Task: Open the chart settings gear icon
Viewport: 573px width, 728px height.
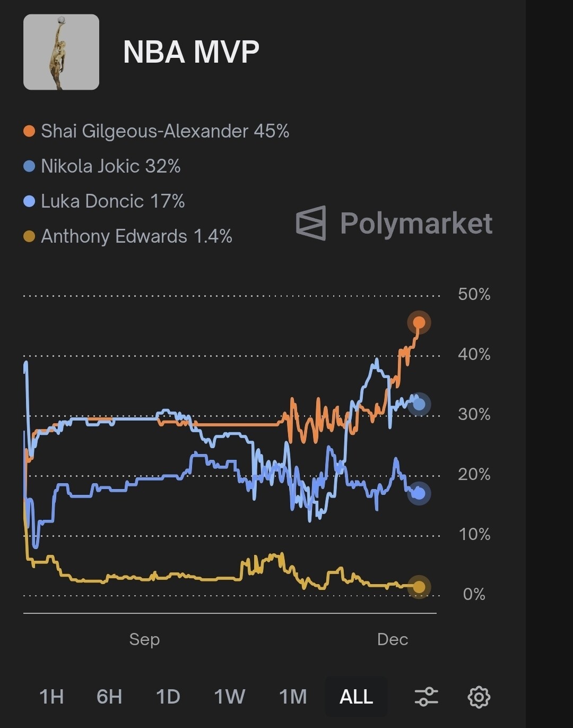Action: point(479,697)
